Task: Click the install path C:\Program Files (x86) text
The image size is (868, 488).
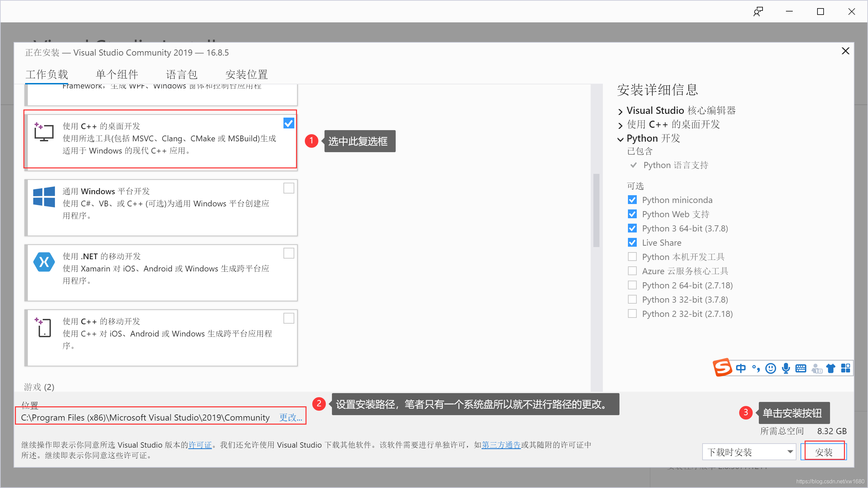Action: 145,418
